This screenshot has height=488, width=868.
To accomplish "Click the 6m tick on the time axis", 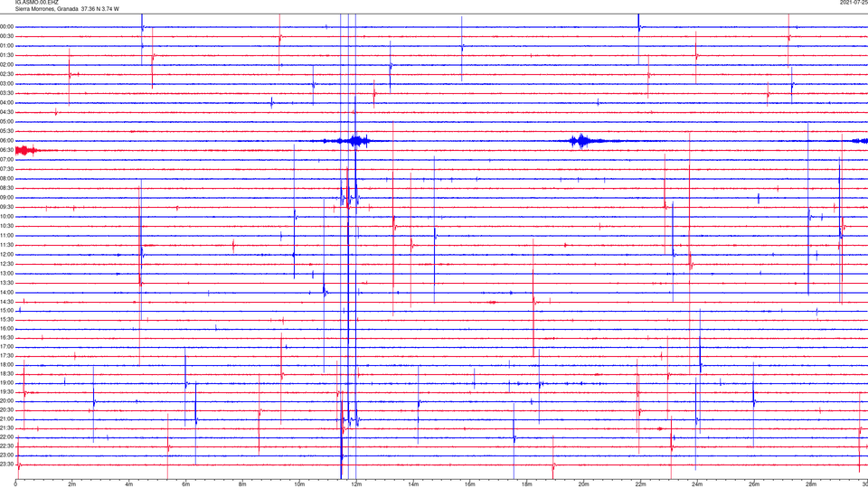I will tap(185, 484).
